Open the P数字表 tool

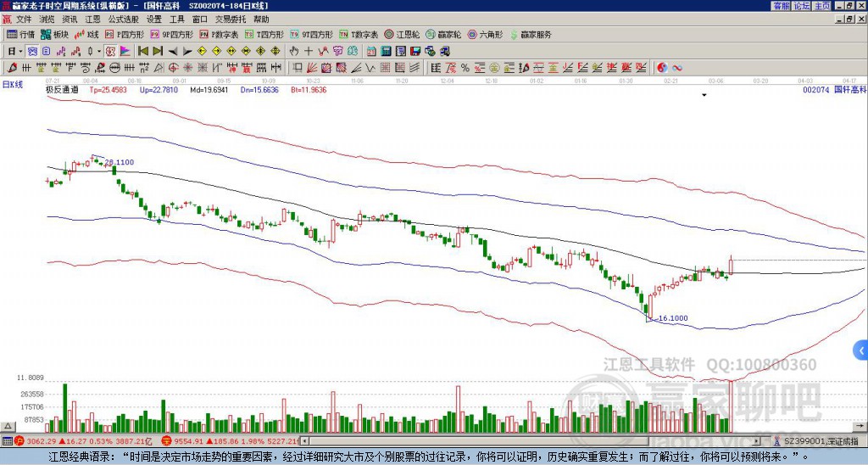click(220, 34)
